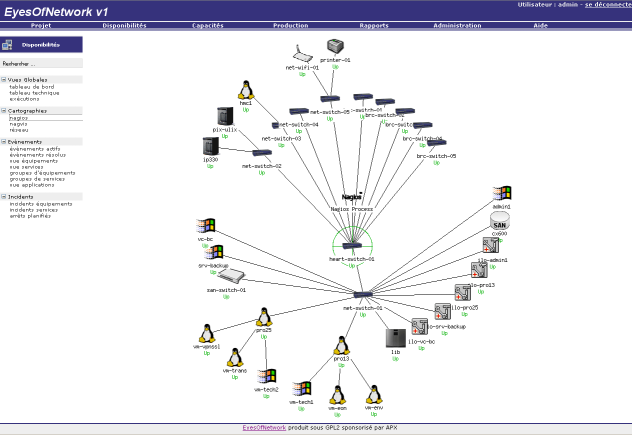Open the Rapports menu
Screen dimensions: 632x435
click(x=374, y=25)
